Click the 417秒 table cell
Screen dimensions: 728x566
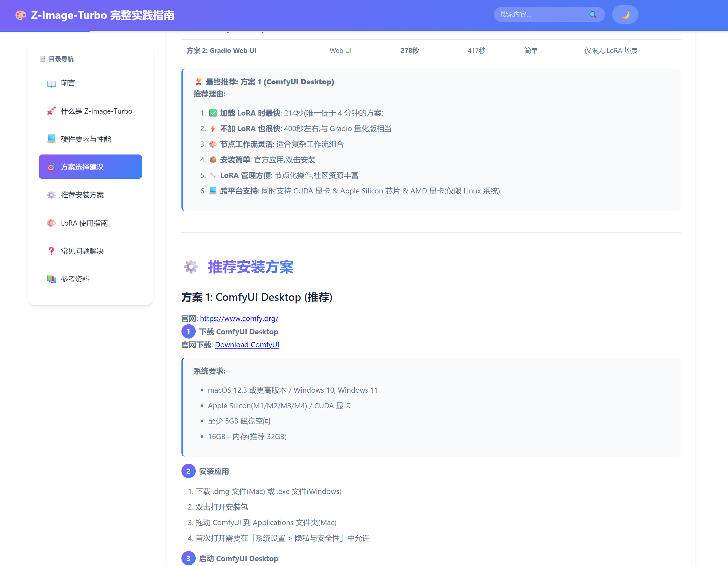[476, 50]
